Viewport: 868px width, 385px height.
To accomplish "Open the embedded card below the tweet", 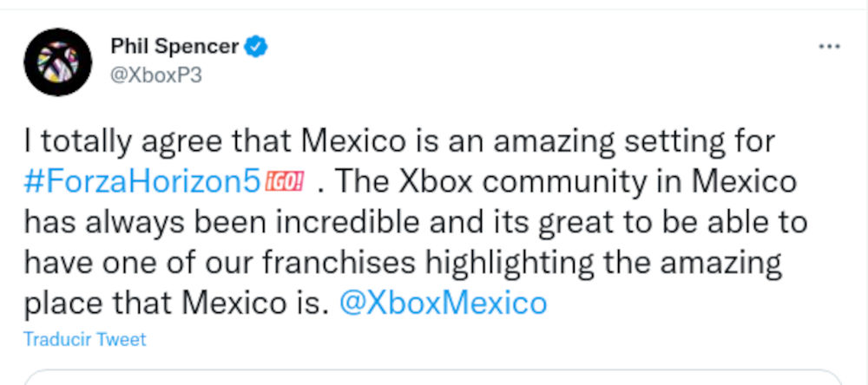I will point(434,377).
